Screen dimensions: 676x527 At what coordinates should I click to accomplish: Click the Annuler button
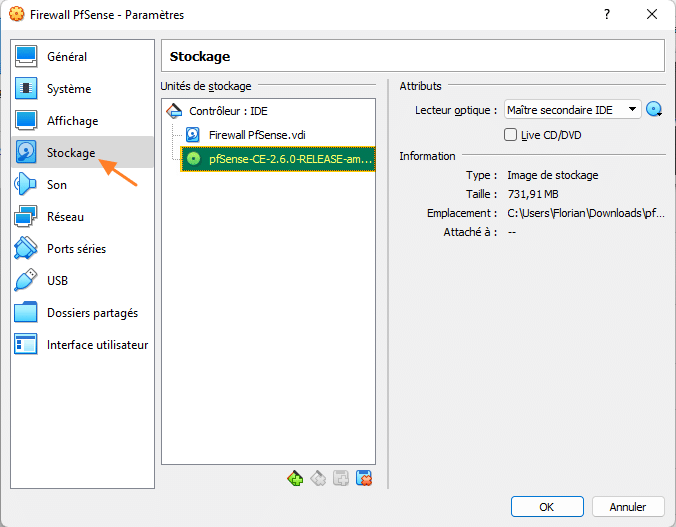tap(628, 507)
